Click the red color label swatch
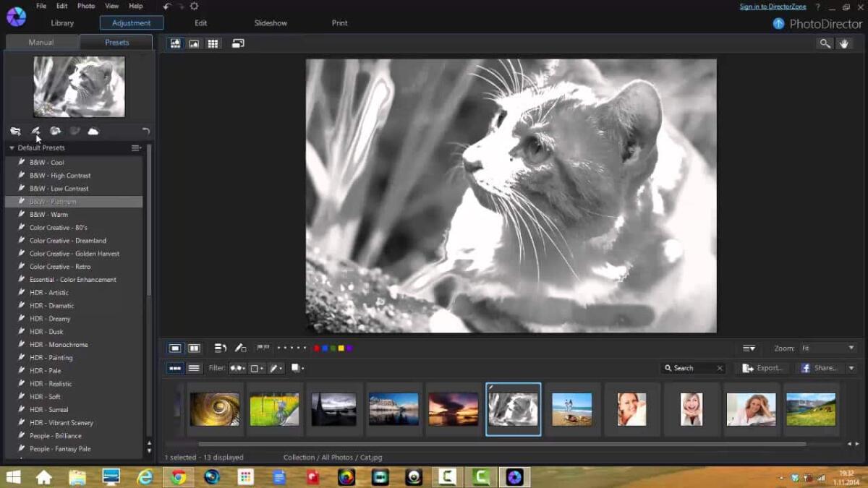 316,348
